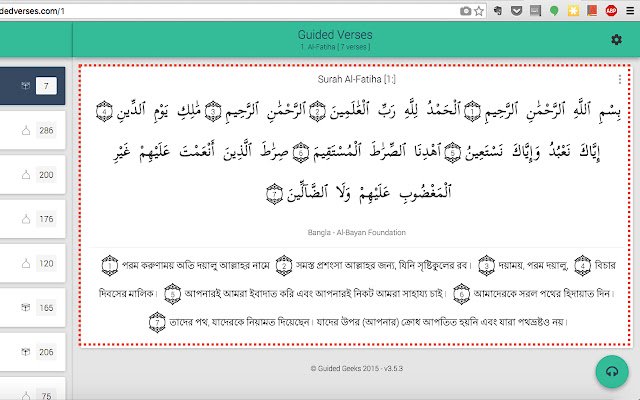
Task: Click the green headphone audio button
Action: [x=612, y=371]
